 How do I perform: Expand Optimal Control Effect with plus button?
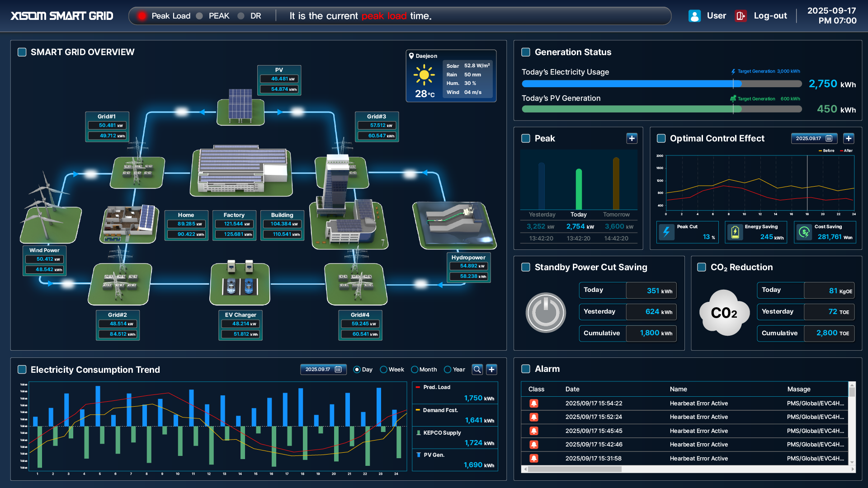[849, 138]
